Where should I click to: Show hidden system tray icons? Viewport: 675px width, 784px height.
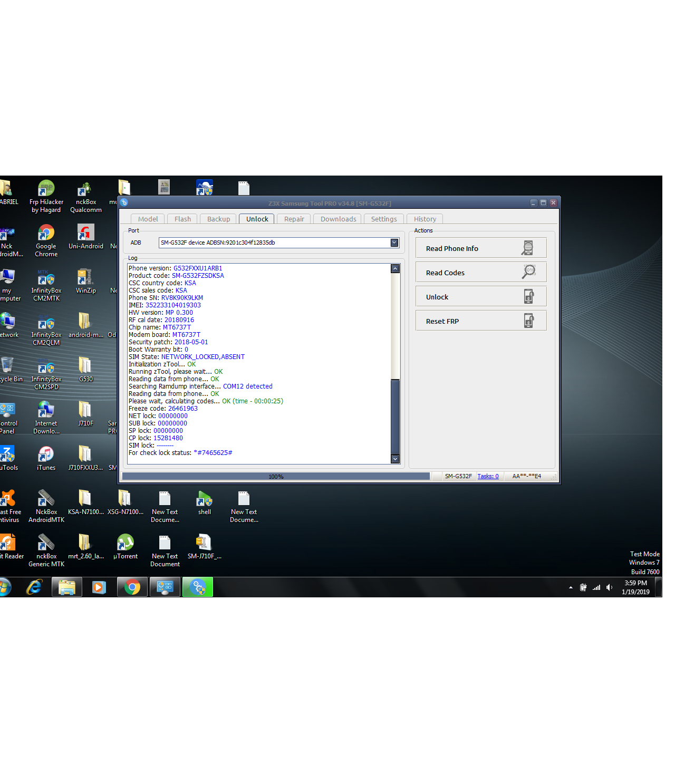click(571, 587)
